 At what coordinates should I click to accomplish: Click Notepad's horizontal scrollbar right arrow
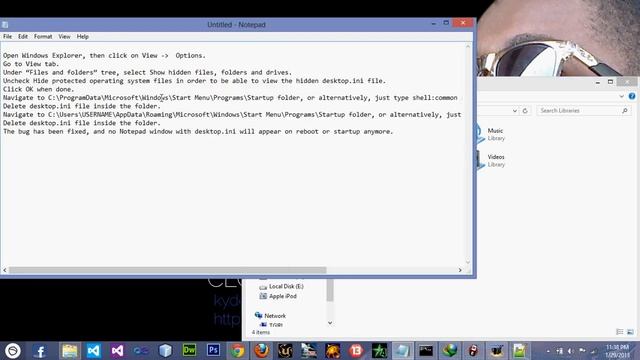coord(460,270)
